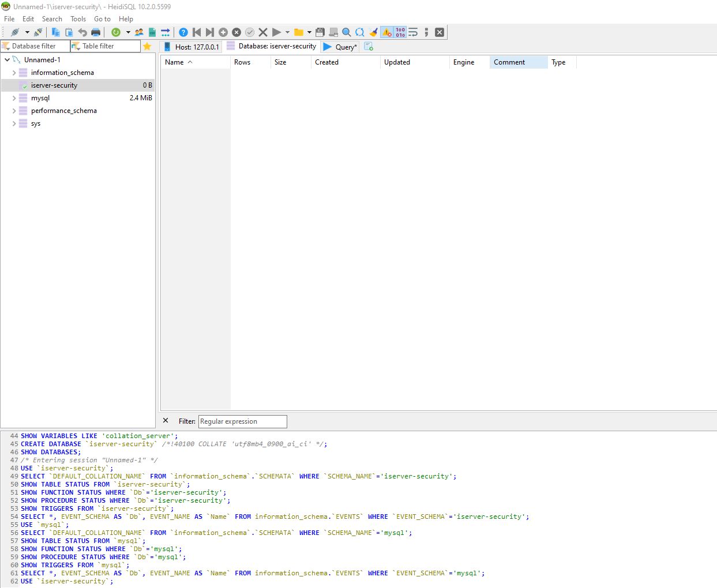This screenshot has height=588, width=717.
Task: Switch to the Query* tab
Action: (x=340, y=47)
